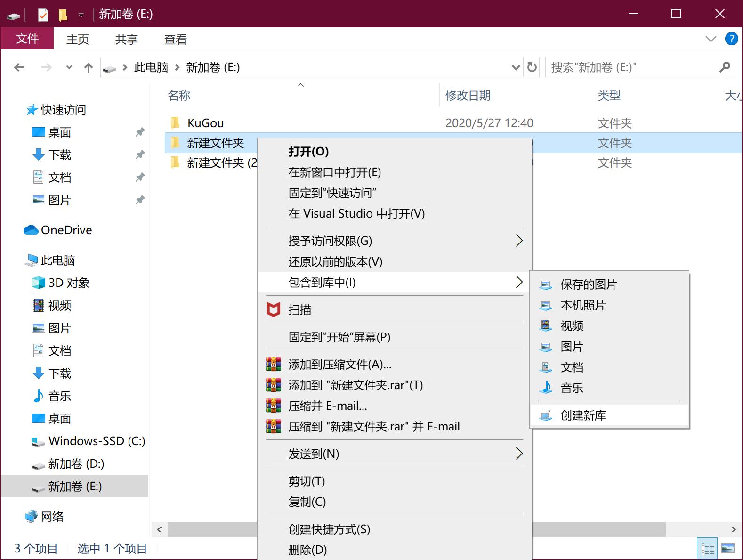The image size is (743, 560).
Task: Select 本机照片 library in submenu
Action: (609, 305)
